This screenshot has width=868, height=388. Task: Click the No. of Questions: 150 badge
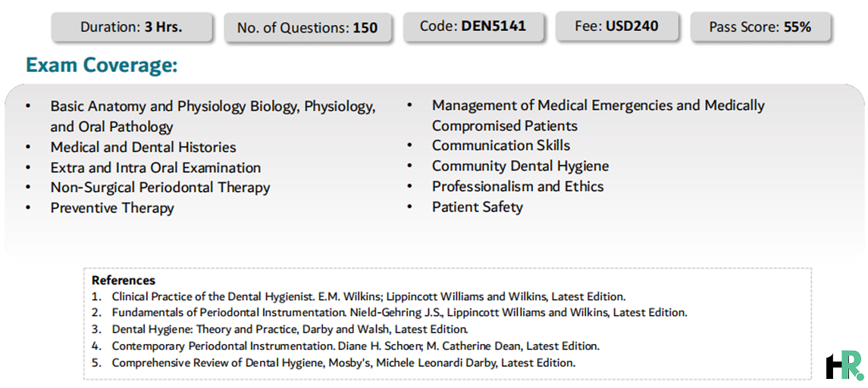[x=307, y=28]
